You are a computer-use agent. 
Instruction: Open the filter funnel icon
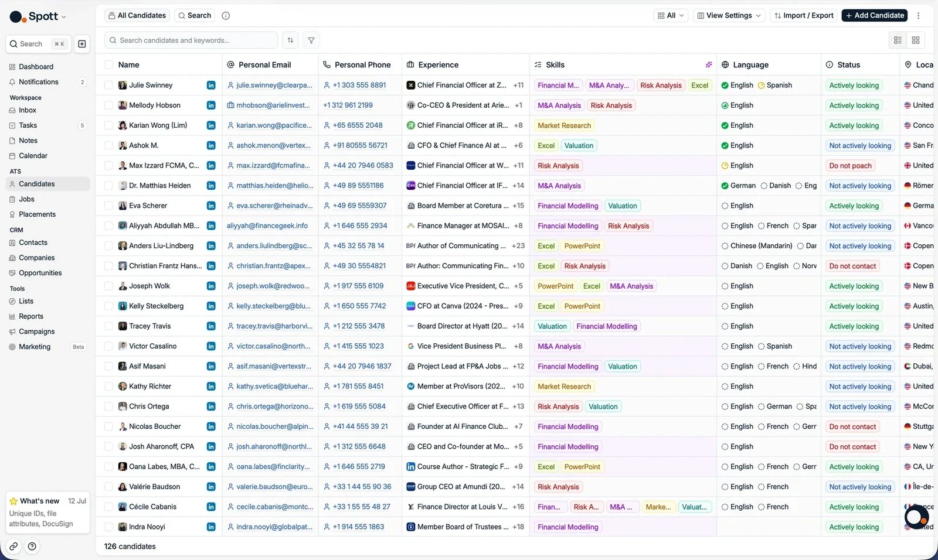coord(311,40)
